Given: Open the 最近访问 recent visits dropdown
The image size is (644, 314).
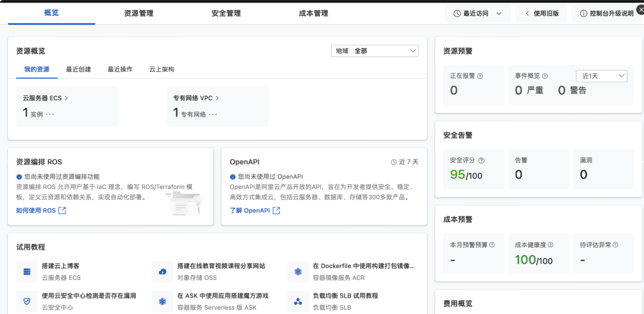Looking at the screenshot, I should pos(477,13).
